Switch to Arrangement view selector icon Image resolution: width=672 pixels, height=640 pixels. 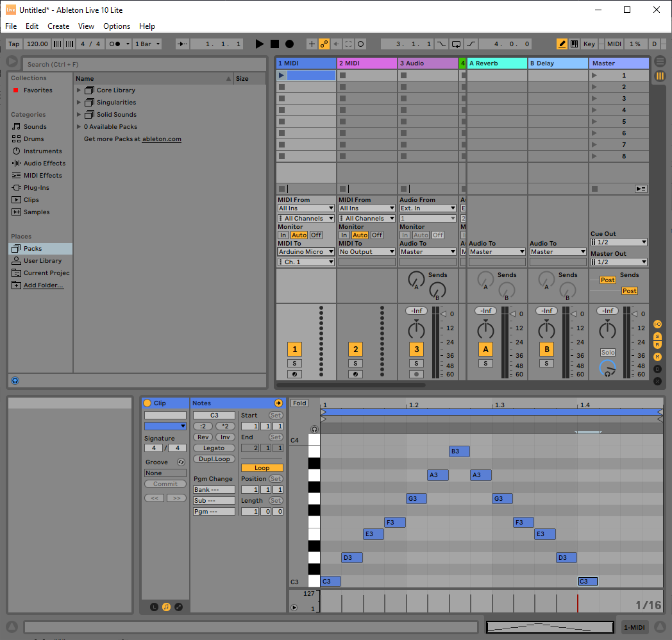tap(660, 62)
